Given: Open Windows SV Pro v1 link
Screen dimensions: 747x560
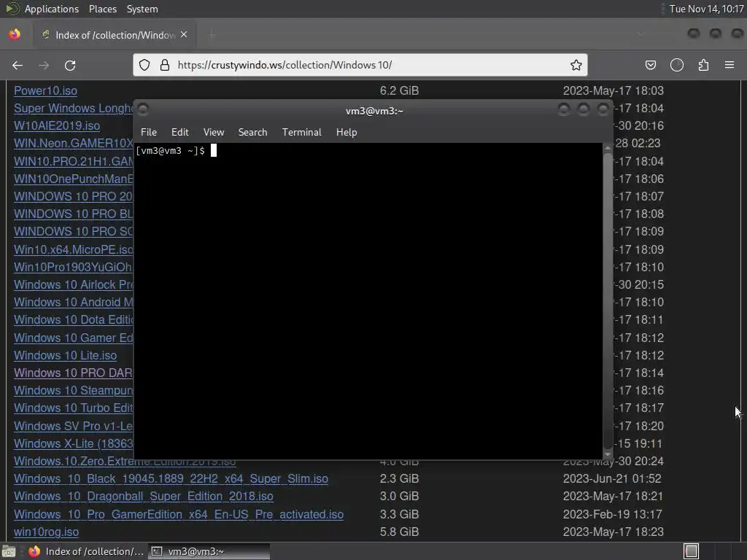Looking at the screenshot, I should tap(74, 426).
